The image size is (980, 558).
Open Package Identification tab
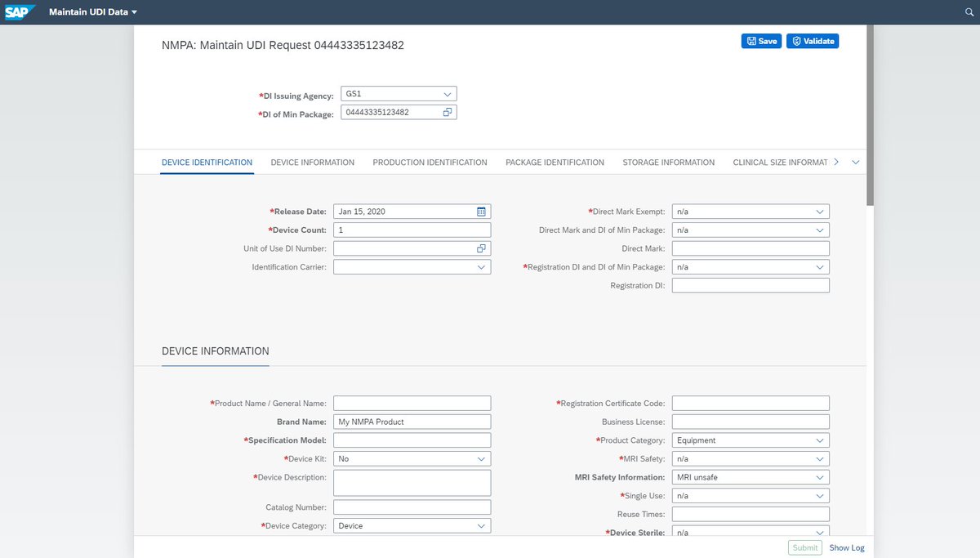[555, 163]
